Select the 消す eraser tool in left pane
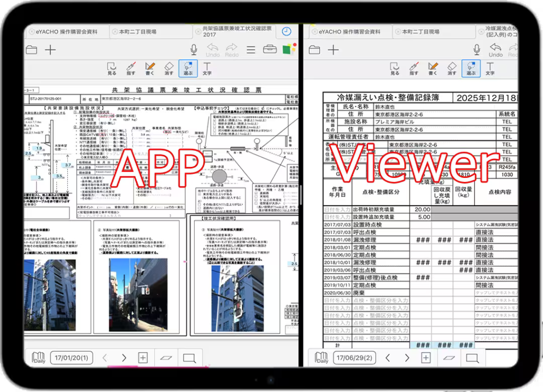 pos(169,68)
